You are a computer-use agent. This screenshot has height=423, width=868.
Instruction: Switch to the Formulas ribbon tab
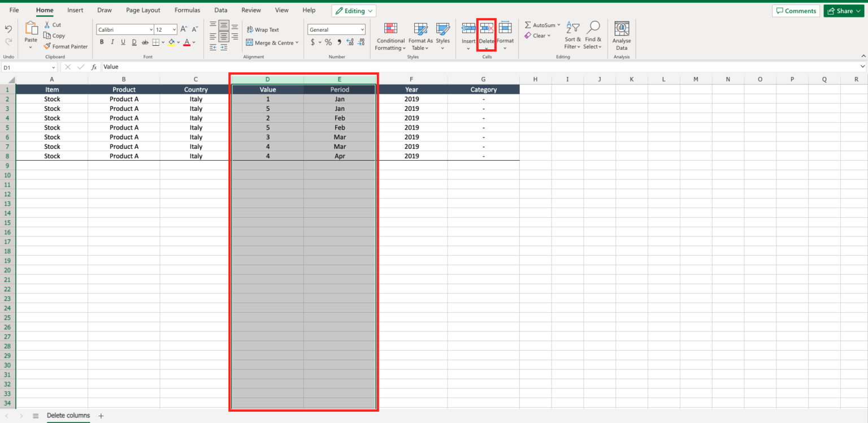coord(187,10)
